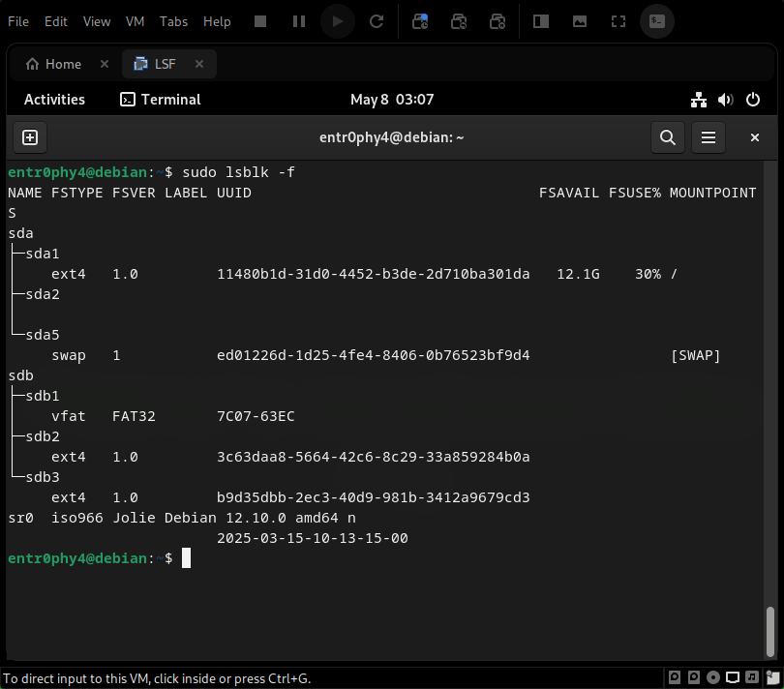The height and width of the screenshot is (689, 784).
Task: Suspend the VM with the pause icon
Action: 298,21
